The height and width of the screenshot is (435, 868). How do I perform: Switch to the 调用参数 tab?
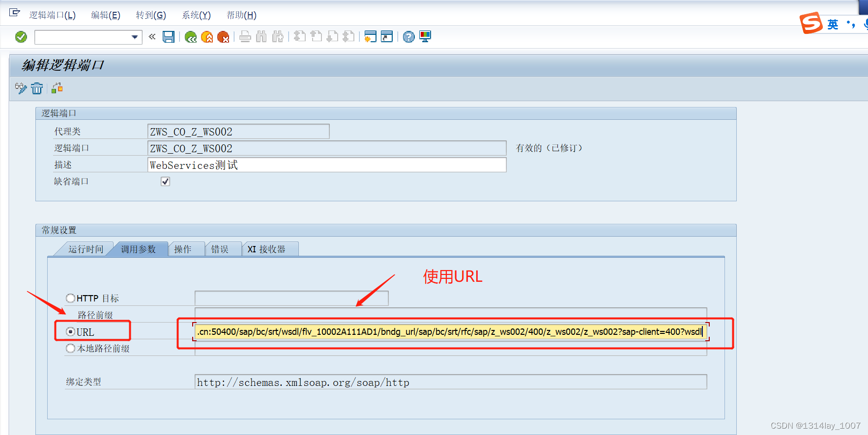click(138, 249)
